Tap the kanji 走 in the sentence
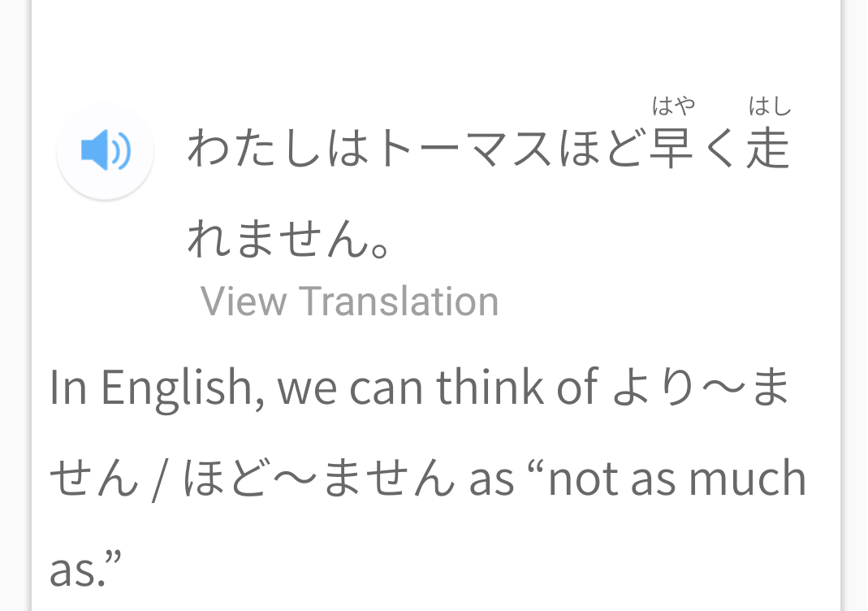Screen dimensions: 868x611 tap(768, 149)
